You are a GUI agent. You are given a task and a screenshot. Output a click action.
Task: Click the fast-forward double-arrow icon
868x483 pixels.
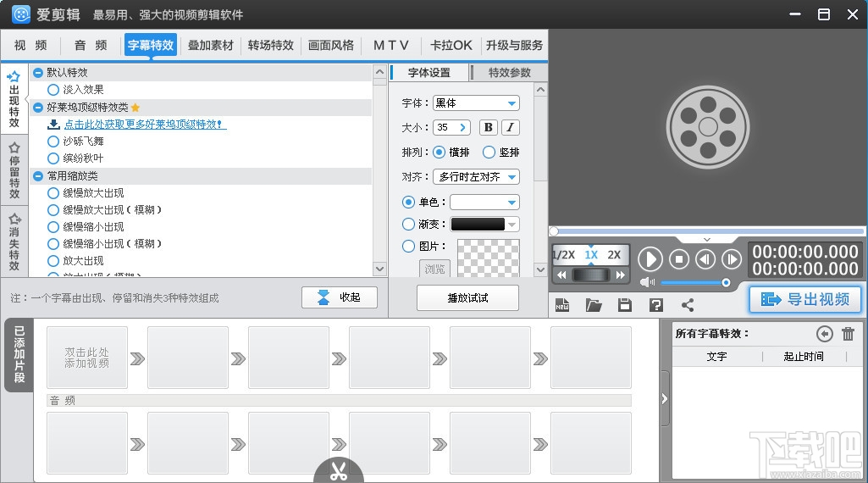[x=621, y=275]
